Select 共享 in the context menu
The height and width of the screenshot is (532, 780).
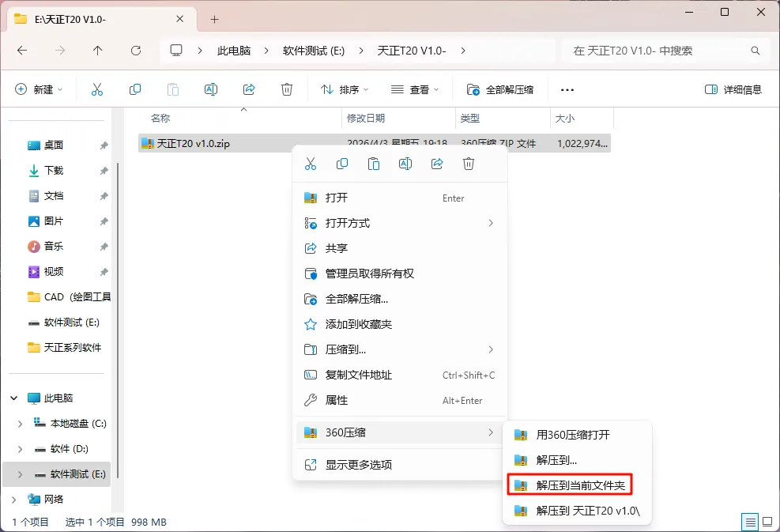click(x=400, y=248)
